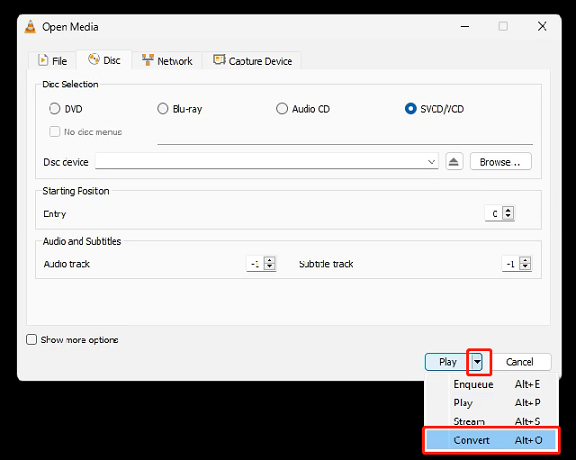Click the Disc Selection group label
576x460 pixels.
coord(70,84)
